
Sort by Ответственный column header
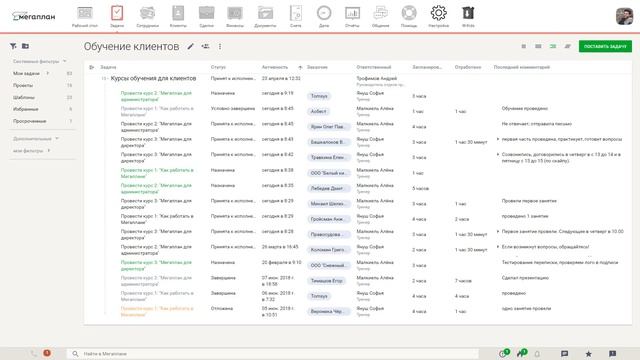pyautogui.click(x=373, y=67)
